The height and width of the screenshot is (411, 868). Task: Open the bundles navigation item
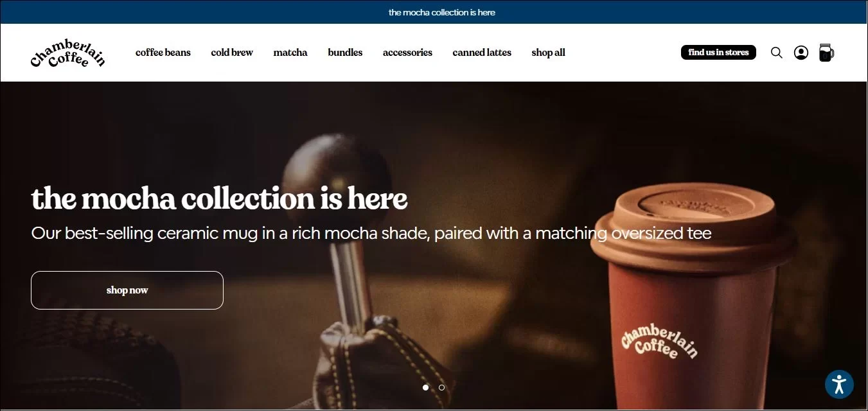pos(345,53)
